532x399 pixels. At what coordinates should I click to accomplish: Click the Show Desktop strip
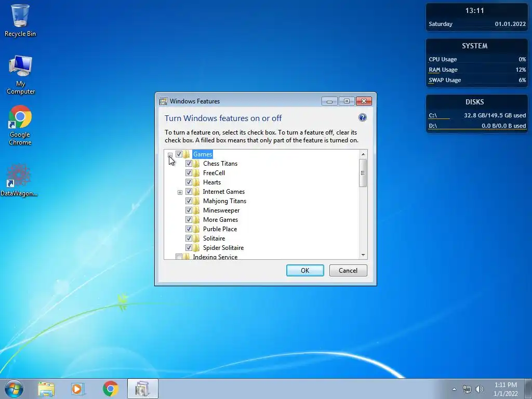[528, 389]
